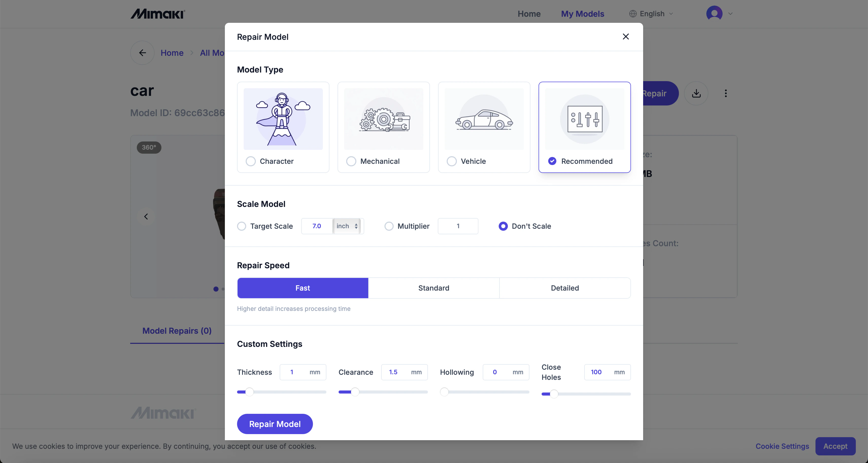Select the Multiplier radio button
868x463 pixels.
click(x=389, y=226)
